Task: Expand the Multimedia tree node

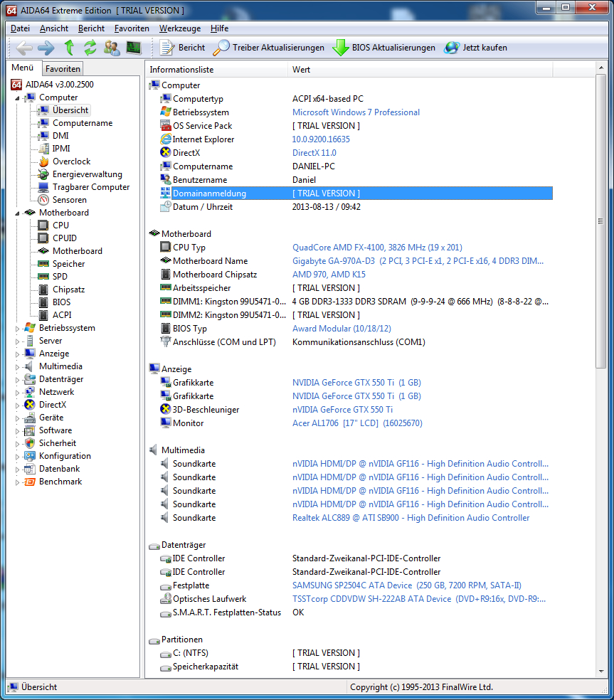Action: coord(17,367)
